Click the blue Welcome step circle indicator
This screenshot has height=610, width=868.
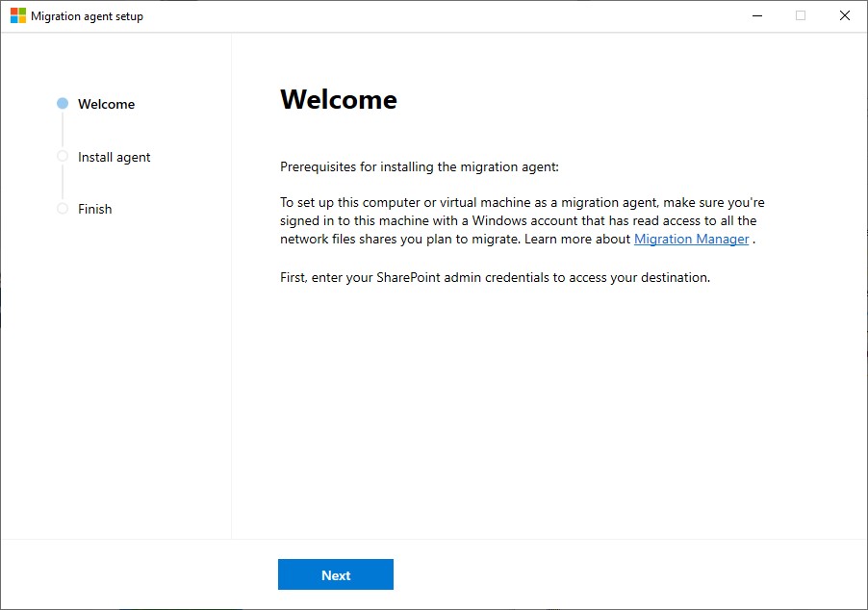coord(63,104)
